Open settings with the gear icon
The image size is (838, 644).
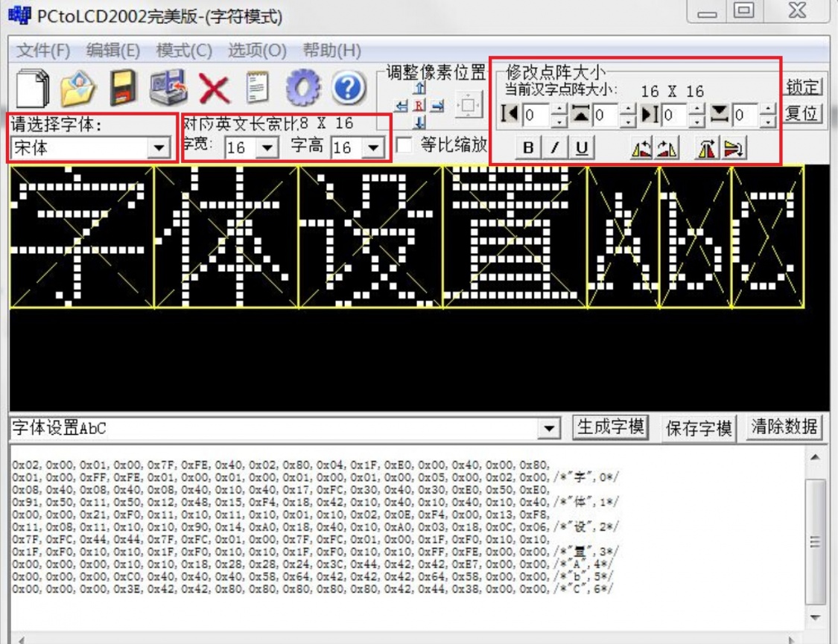tap(302, 89)
